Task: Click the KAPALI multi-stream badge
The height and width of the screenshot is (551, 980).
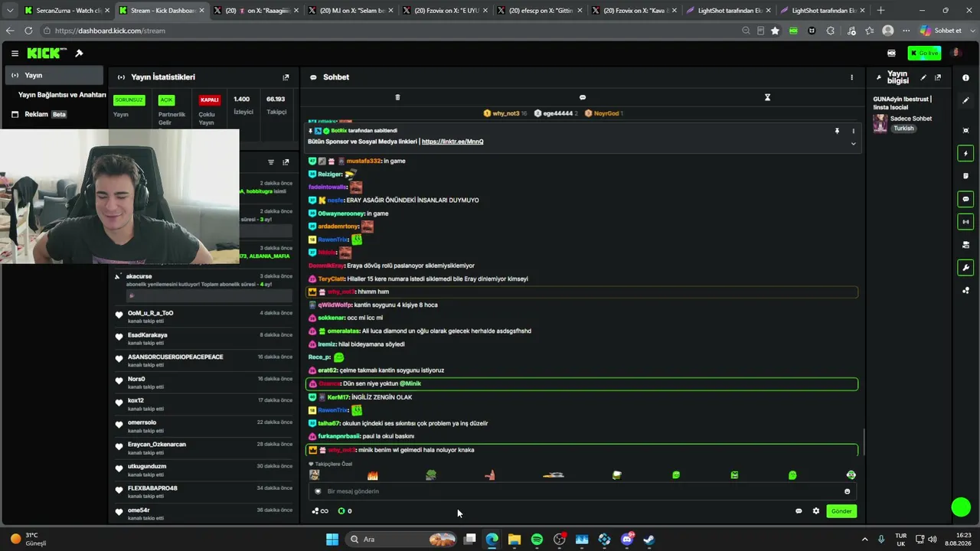Action: (x=209, y=100)
